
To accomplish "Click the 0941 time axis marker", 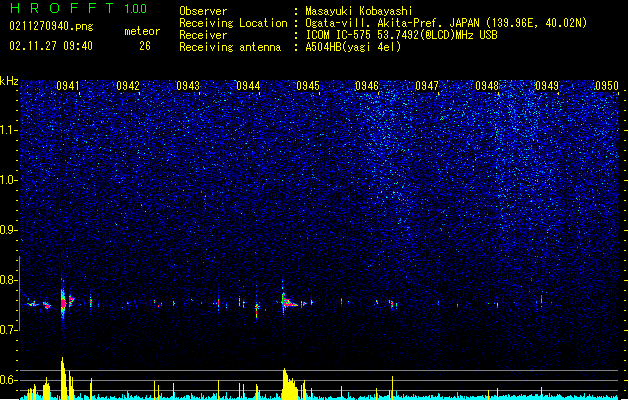I will coord(68,86).
